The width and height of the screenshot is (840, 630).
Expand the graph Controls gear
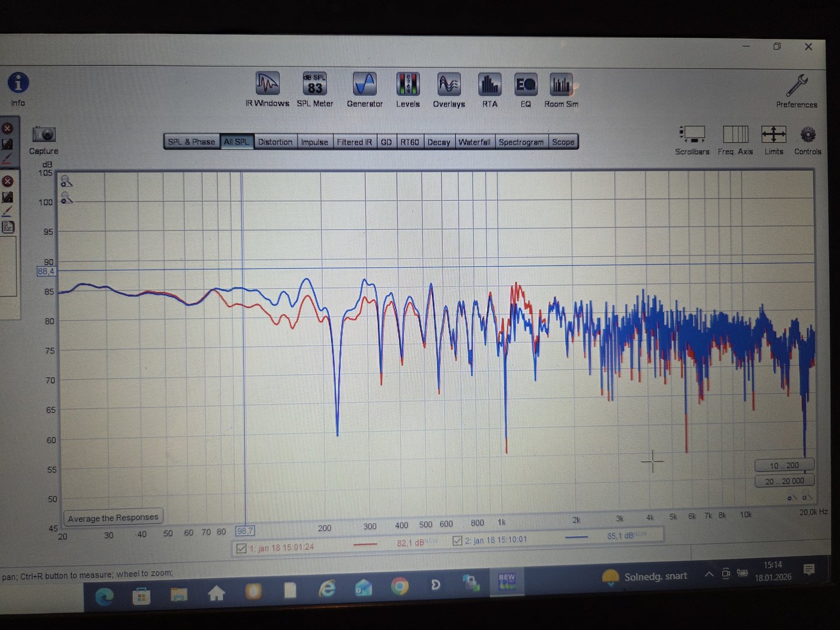[x=807, y=135]
